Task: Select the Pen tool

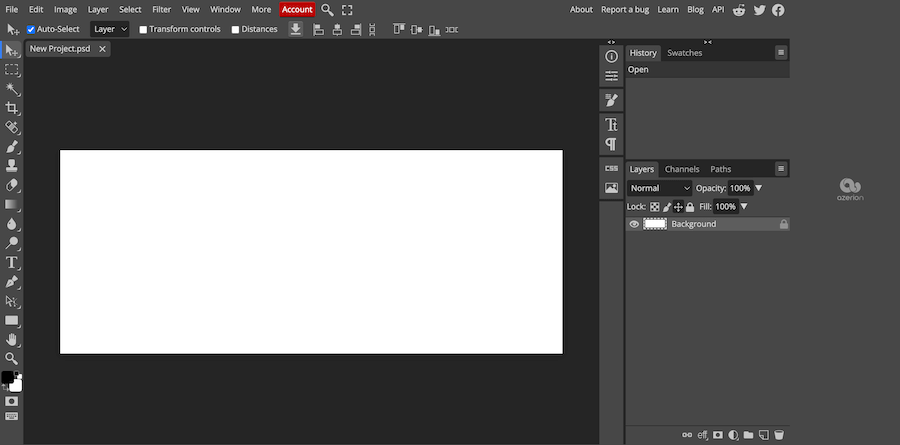Action: pos(11,282)
